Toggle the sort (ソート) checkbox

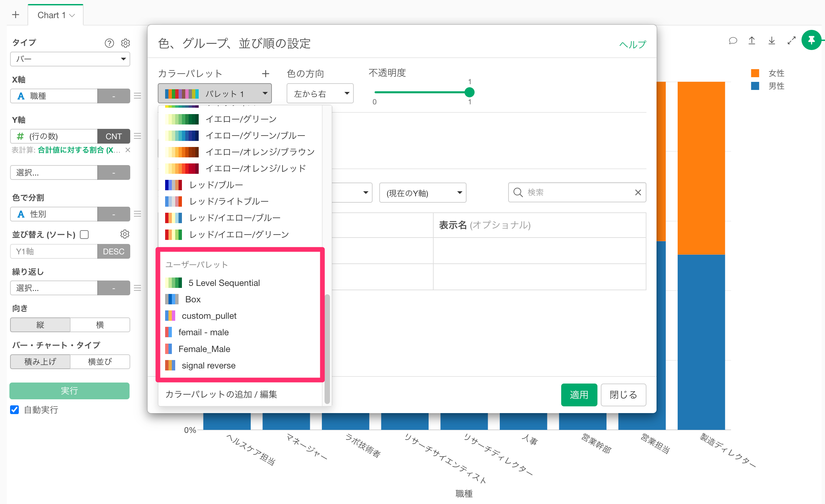click(x=84, y=235)
